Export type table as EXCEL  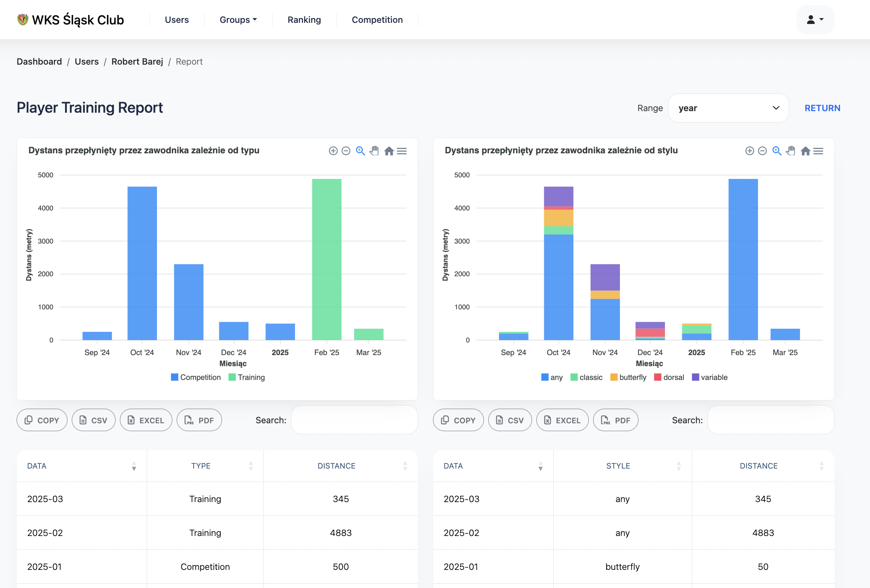tap(146, 420)
